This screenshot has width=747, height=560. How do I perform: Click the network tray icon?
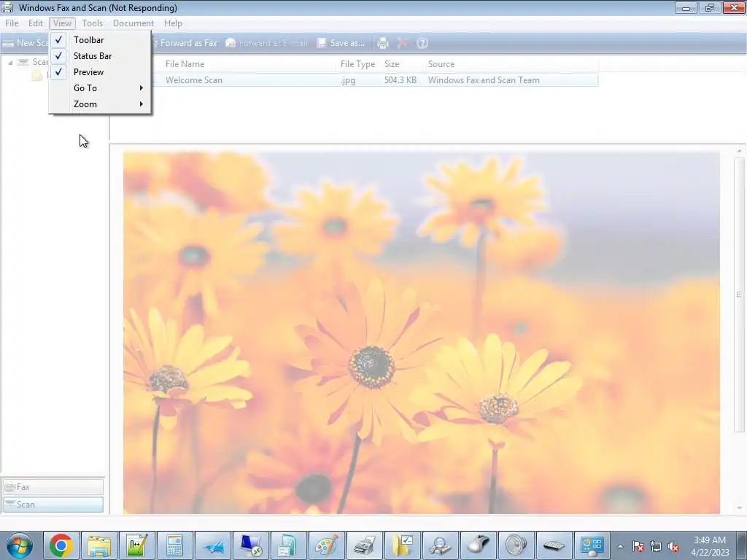[x=656, y=546]
